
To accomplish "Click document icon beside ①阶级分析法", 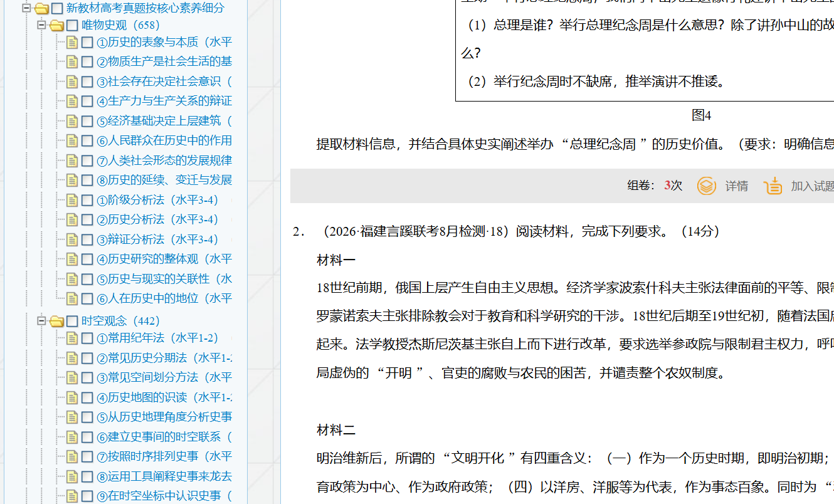I will click(72, 201).
